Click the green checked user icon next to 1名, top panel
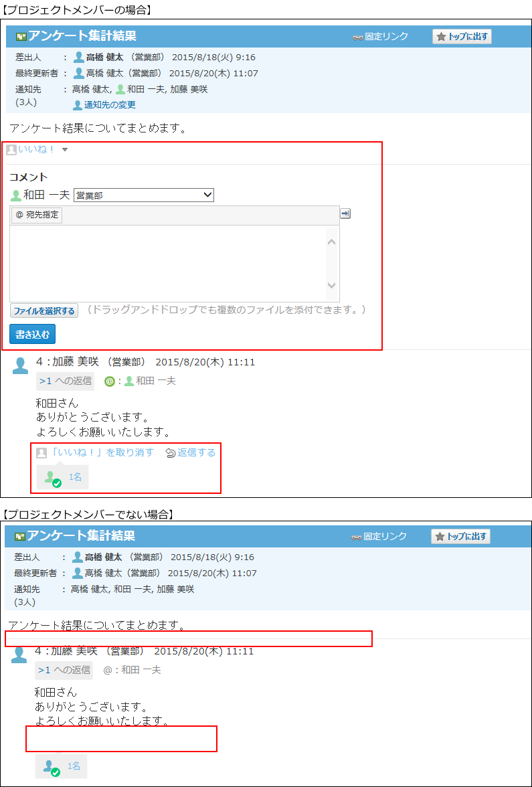This screenshot has width=532, height=787. point(54,479)
